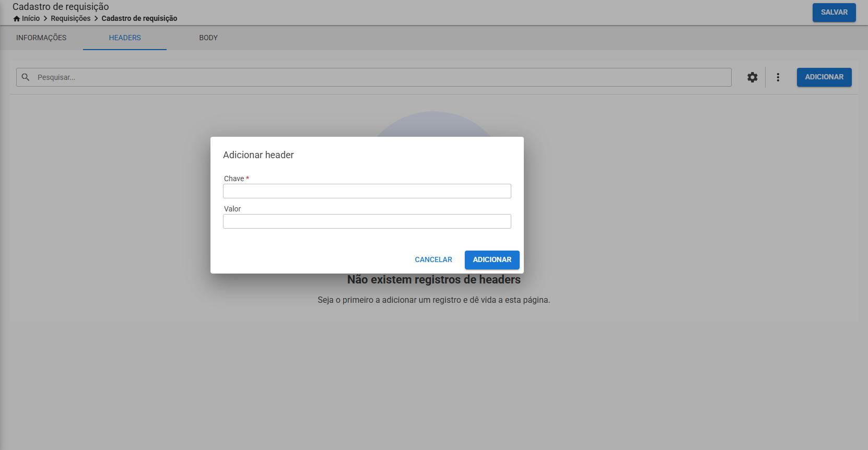Click the home icon in breadcrumb
Viewport: 868px width, 450px height.
(17, 19)
